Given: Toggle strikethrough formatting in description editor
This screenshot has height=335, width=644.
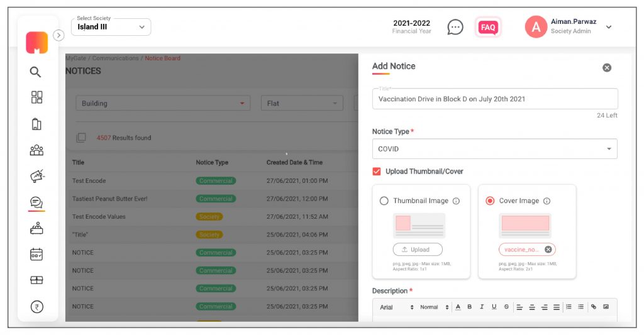Looking at the screenshot, I should click(x=506, y=307).
